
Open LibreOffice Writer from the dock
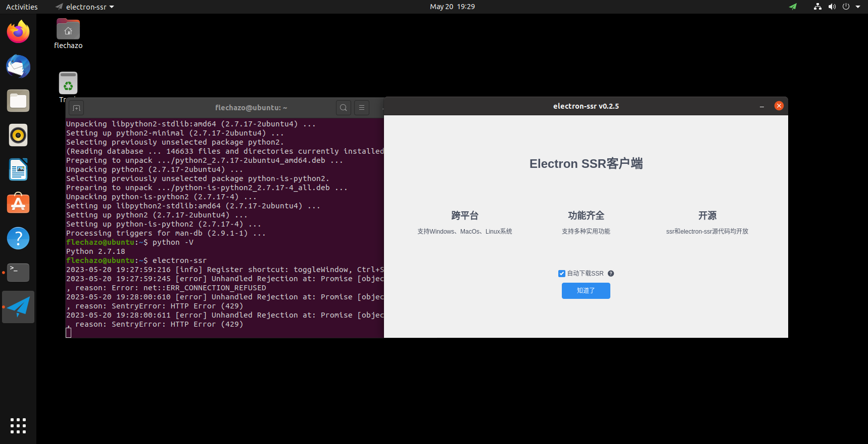[18, 170]
